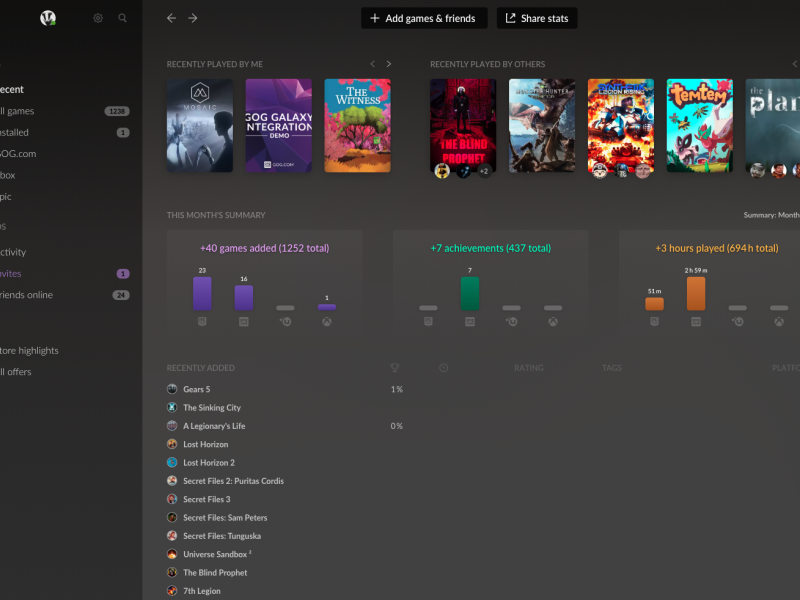800x600 pixels.
Task: Click second platform icon under achievements chart
Action: [470, 322]
